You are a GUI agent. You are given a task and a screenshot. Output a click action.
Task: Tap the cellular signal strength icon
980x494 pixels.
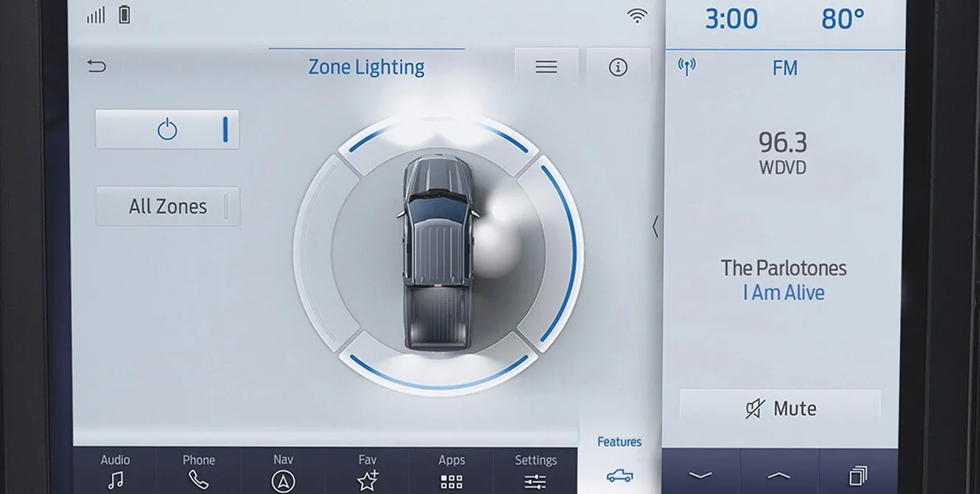point(96,15)
